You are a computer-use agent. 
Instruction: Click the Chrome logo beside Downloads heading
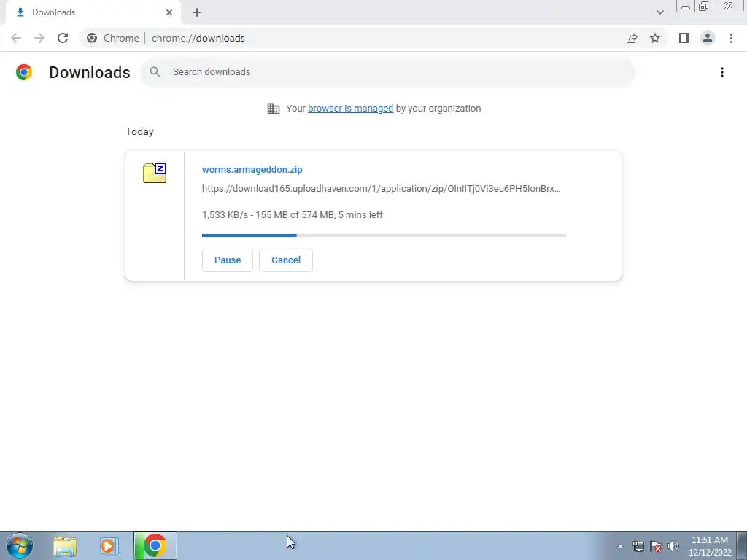click(x=24, y=72)
